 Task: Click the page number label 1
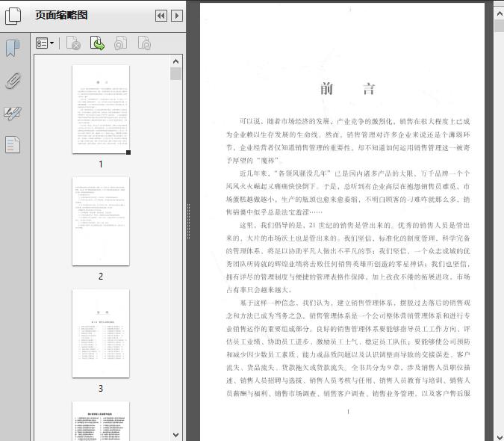tap(101, 164)
